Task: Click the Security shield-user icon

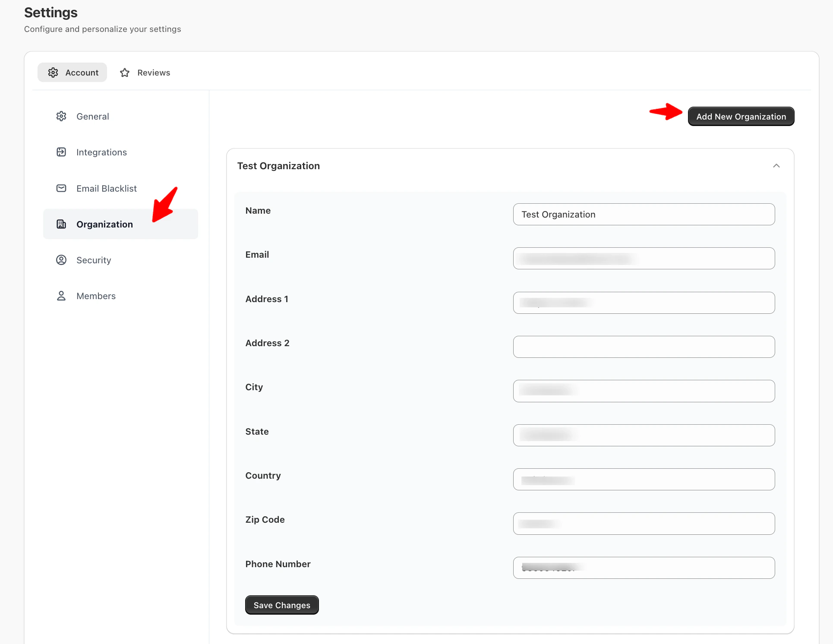Action: pos(61,260)
